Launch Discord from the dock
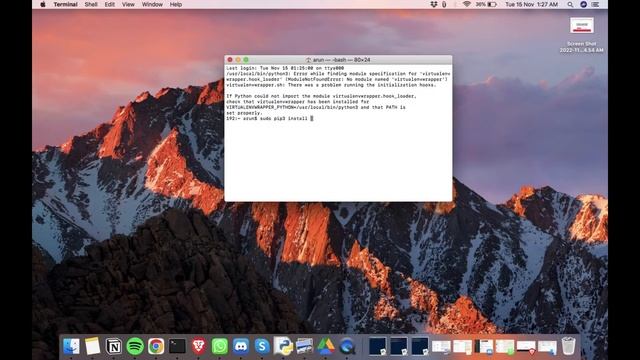The image size is (640, 360). pos(241,346)
